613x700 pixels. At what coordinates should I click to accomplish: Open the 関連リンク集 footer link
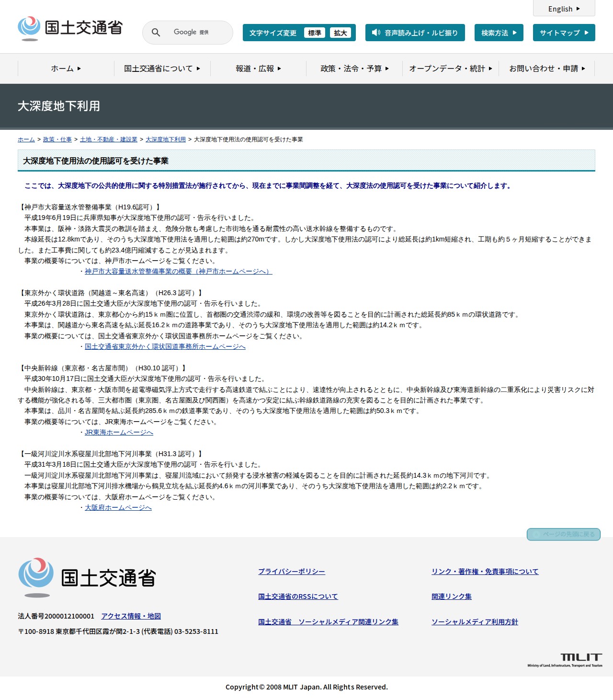452,597
